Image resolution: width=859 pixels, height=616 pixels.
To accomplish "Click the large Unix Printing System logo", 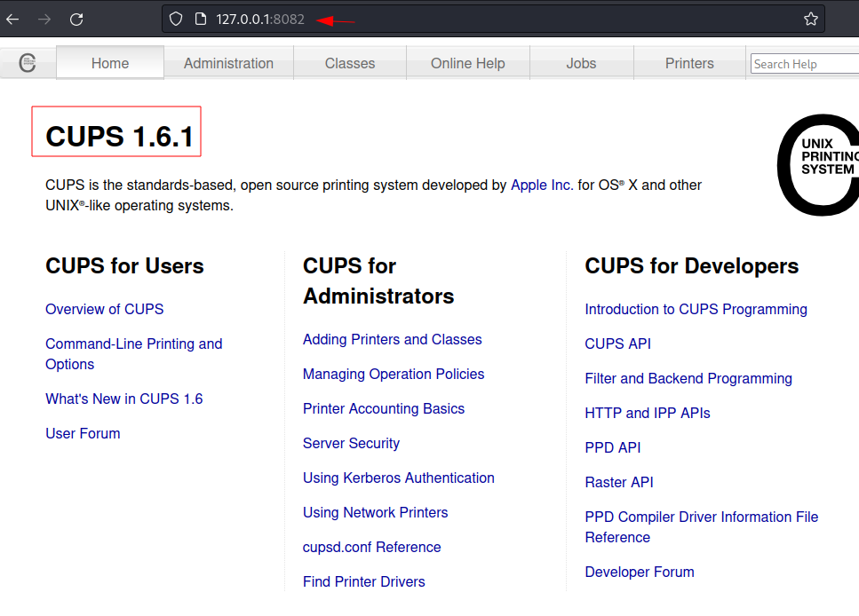I will pos(818,165).
